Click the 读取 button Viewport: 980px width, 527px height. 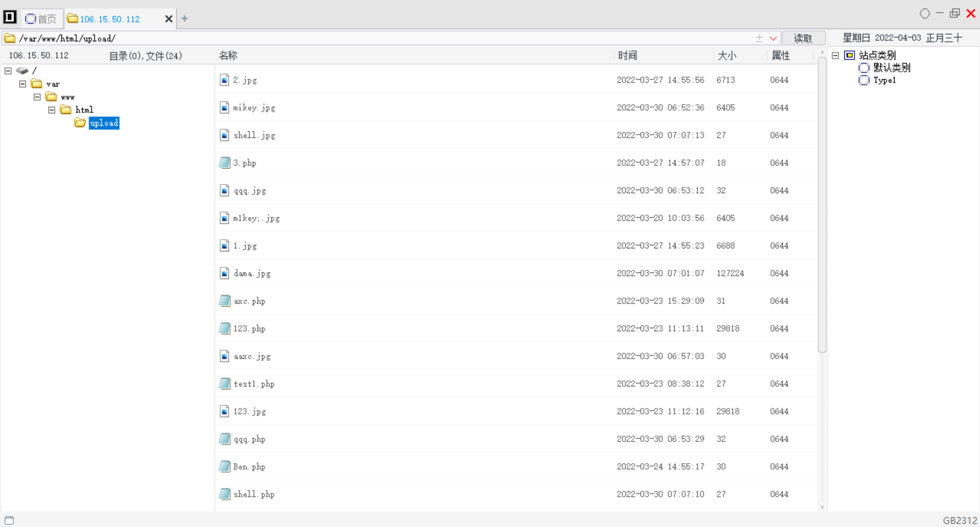pyautogui.click(x=803, y=38)
